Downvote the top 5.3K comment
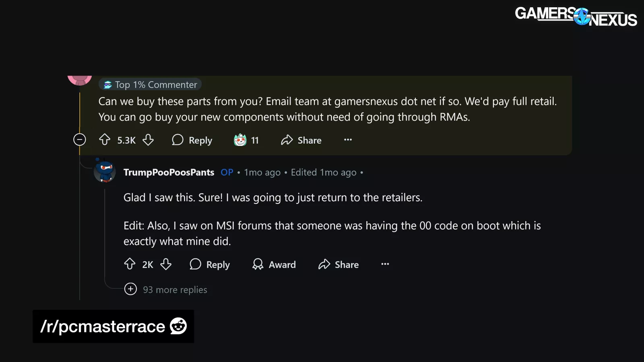The image size is (644, 362). tap(148, 140)
